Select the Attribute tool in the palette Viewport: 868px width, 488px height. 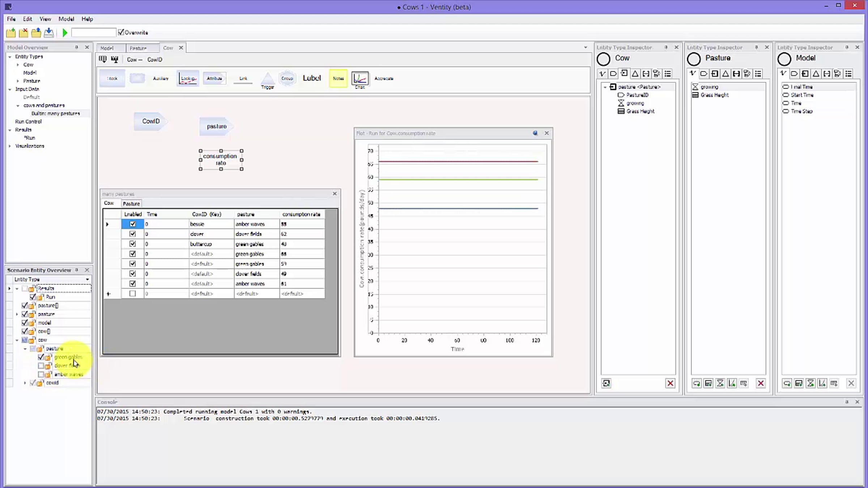click(x=214, y=78)
